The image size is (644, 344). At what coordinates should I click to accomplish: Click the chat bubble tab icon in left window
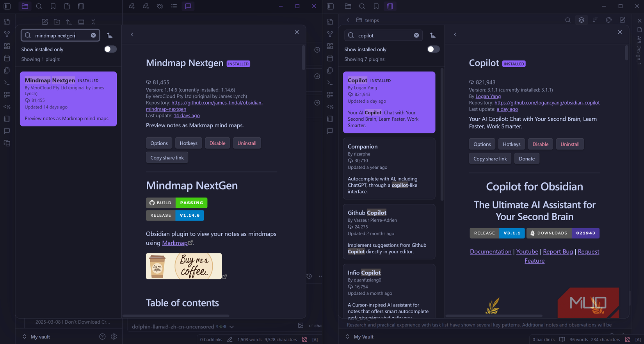click(188, 6)
